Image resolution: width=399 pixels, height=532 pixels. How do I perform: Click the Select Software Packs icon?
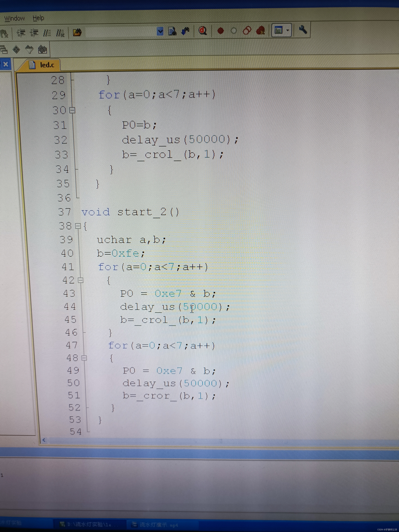pyautogui.click(x=29, y=50)
